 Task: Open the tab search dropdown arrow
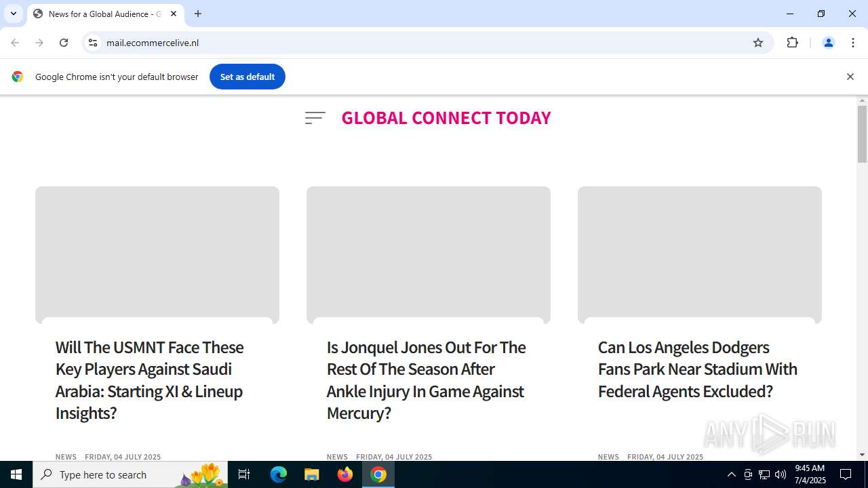point(14,14)
